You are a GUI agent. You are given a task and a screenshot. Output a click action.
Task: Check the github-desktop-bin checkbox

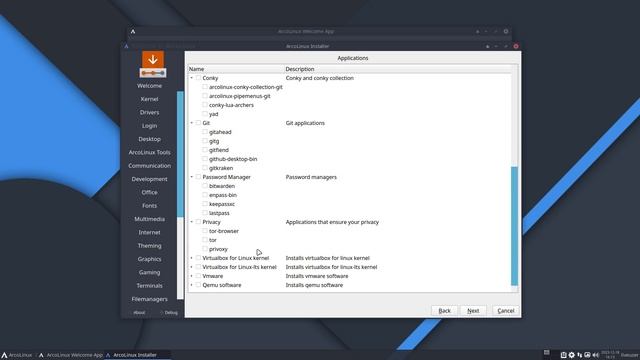pyautogui.click(x=205, y=159)
